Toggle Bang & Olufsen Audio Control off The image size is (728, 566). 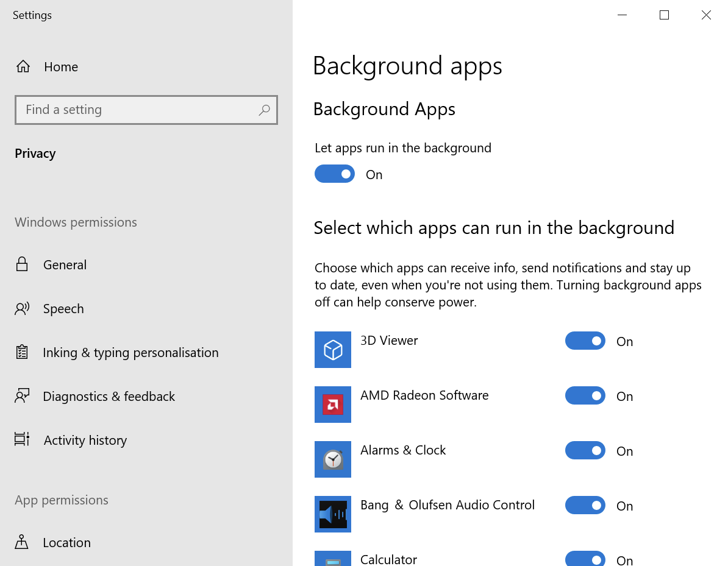[585, 505]
